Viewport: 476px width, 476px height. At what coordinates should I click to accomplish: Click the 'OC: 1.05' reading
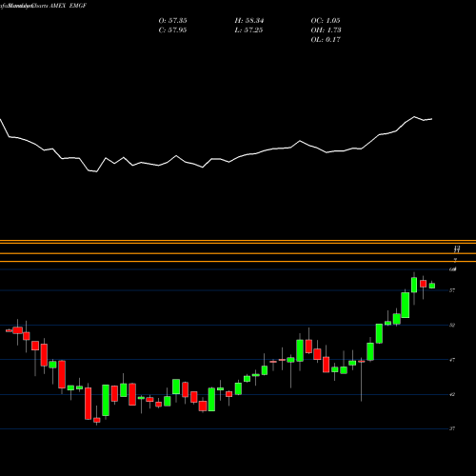click(326, 21)
